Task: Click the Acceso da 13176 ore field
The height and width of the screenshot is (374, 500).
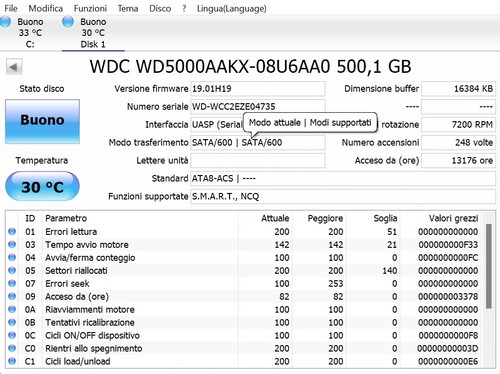Action: coord(458,161)
